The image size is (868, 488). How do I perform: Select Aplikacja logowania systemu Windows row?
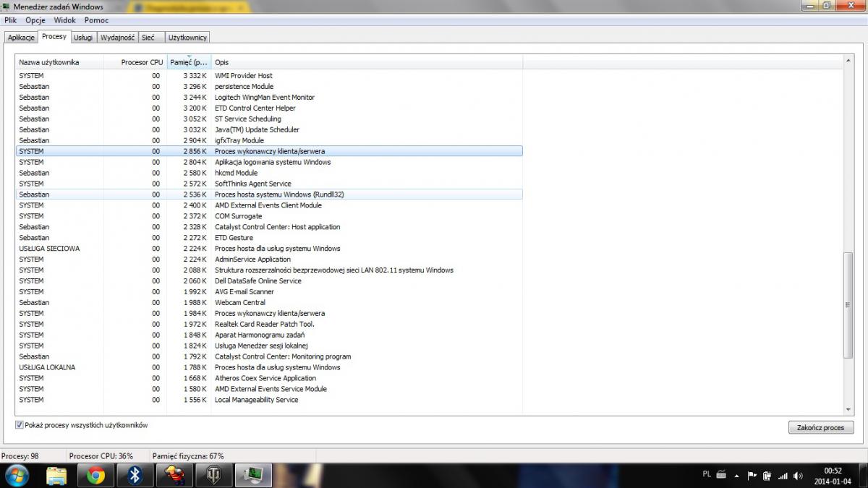pos(269,162)
